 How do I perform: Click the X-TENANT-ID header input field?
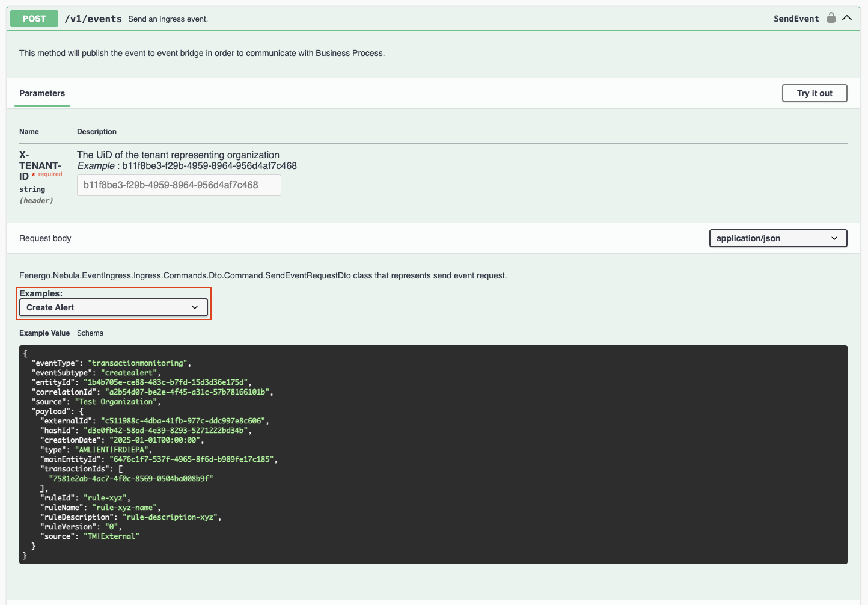pyautogui.click(x=179, y=185)
